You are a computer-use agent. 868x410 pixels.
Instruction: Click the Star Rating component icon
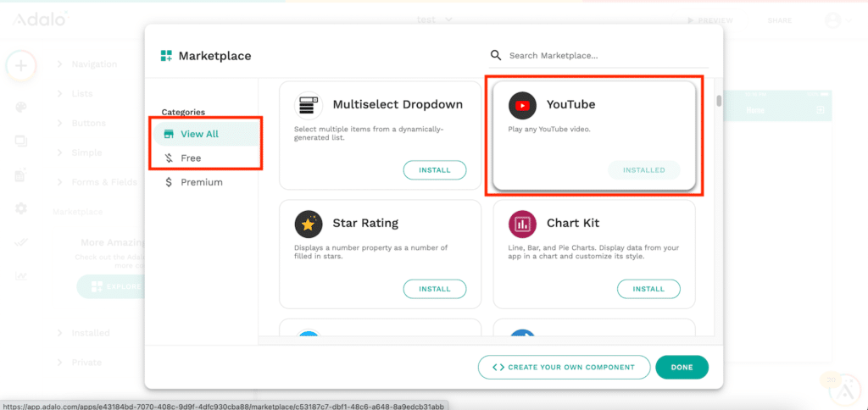[x=309, y=224]
